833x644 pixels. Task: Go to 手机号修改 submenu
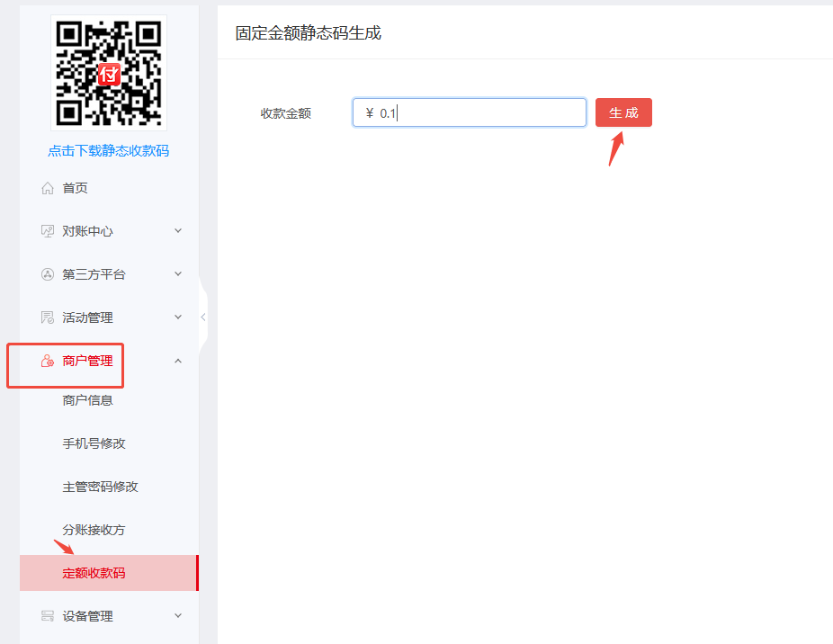point(94,443)
